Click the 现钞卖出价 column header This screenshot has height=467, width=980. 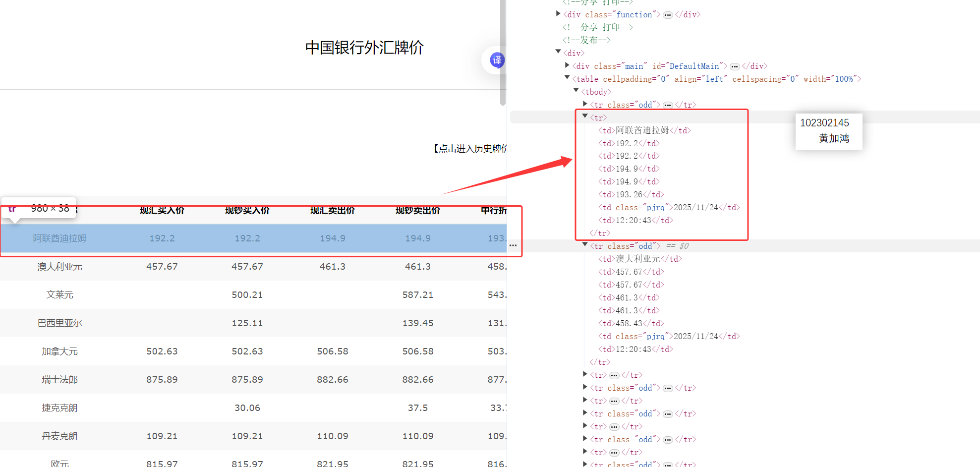click(x=418, y=210)
